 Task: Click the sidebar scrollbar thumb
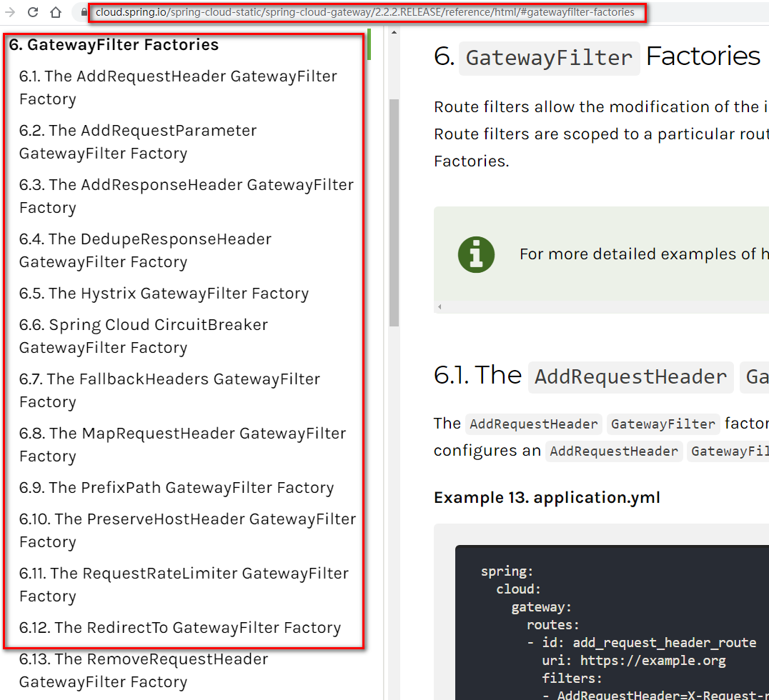pos(394,207)
